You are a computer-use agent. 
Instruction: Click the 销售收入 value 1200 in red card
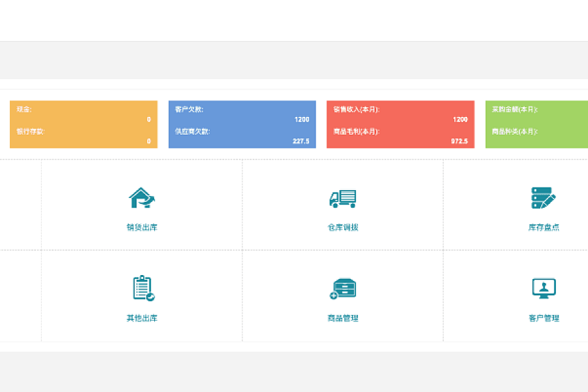click(x=460, y=120)
